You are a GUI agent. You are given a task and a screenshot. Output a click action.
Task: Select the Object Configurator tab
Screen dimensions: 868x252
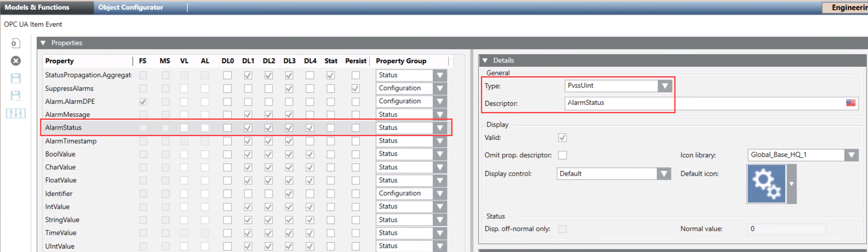130,7
